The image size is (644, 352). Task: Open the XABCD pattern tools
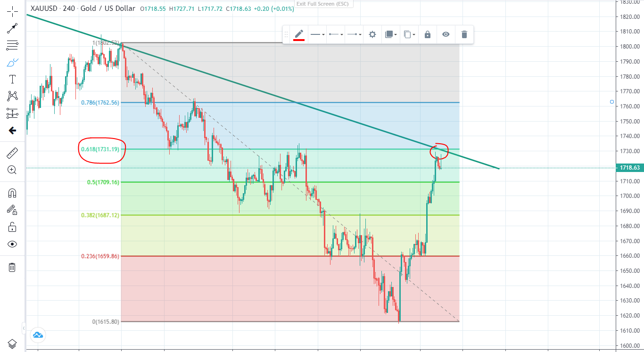[x=12, y=96]
